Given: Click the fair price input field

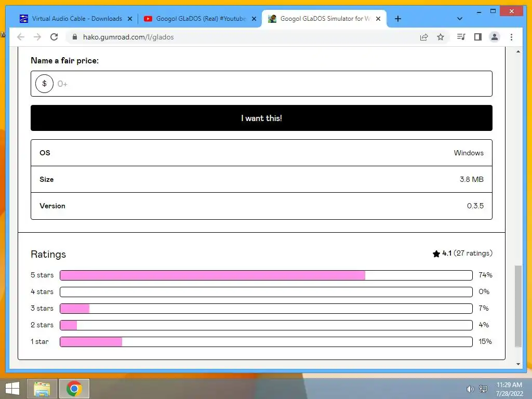Looking at the screenshot, I should click(x=261, y=84).
